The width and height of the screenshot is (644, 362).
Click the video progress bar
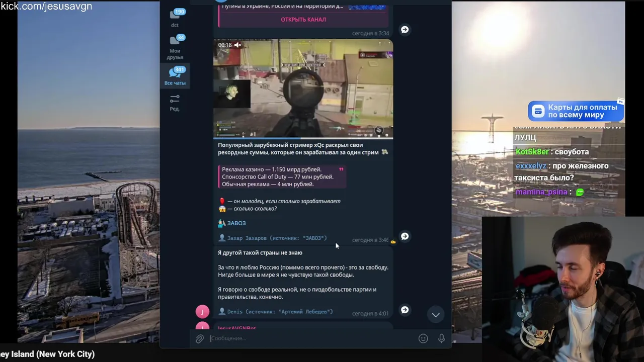coord(303,137)
